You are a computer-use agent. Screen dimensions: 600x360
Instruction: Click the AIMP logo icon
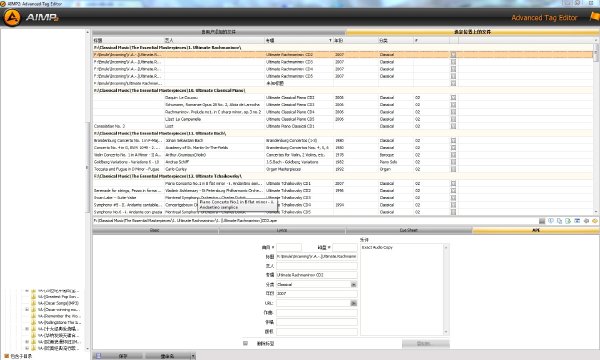12,18
